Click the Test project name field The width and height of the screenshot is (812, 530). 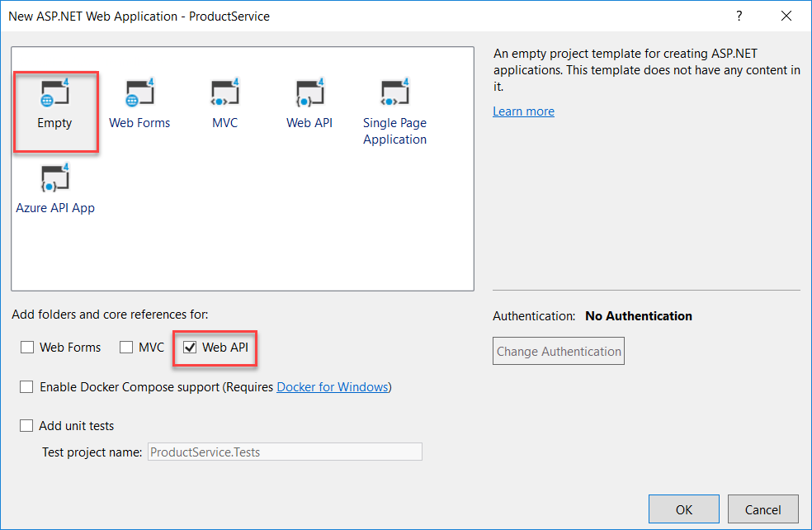284,452
